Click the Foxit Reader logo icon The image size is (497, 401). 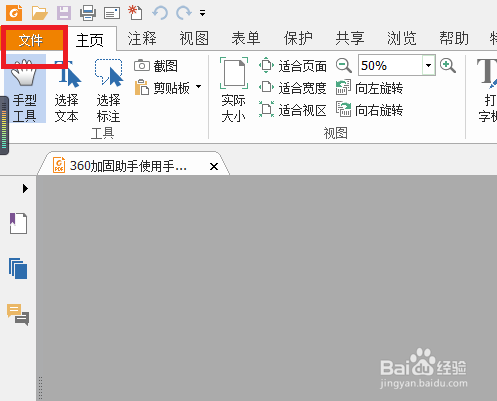[14, 13]
